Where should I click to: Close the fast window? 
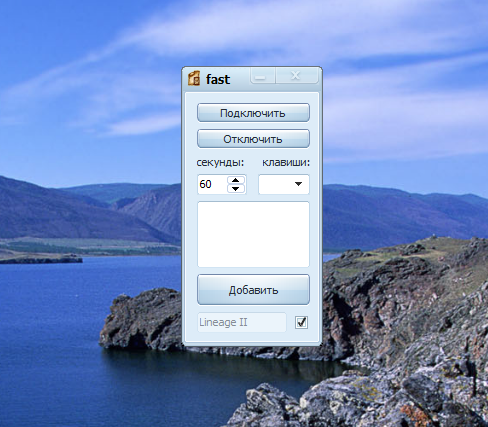click(x=296, y=76)
